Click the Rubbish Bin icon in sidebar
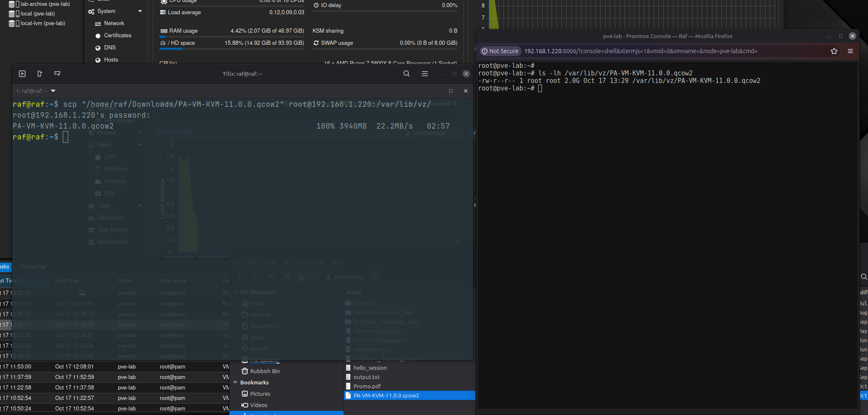 [x=245, y=371]
